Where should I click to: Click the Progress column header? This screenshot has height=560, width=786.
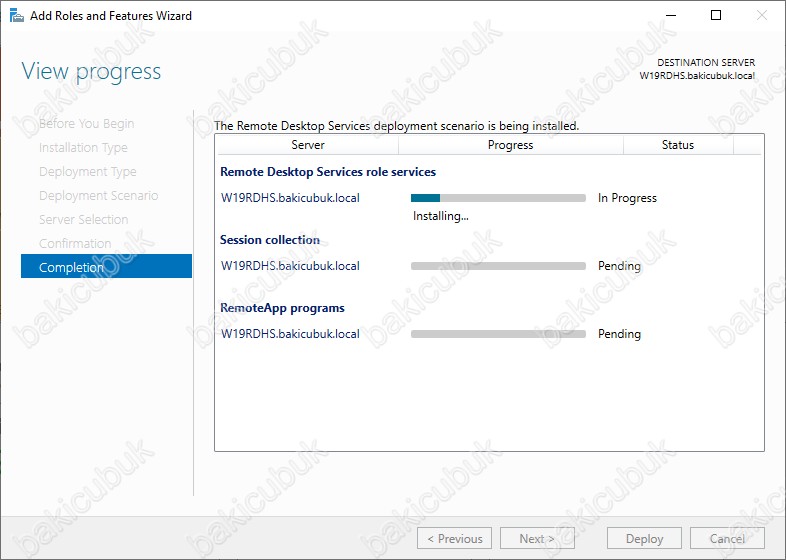[x=510, y=145]
